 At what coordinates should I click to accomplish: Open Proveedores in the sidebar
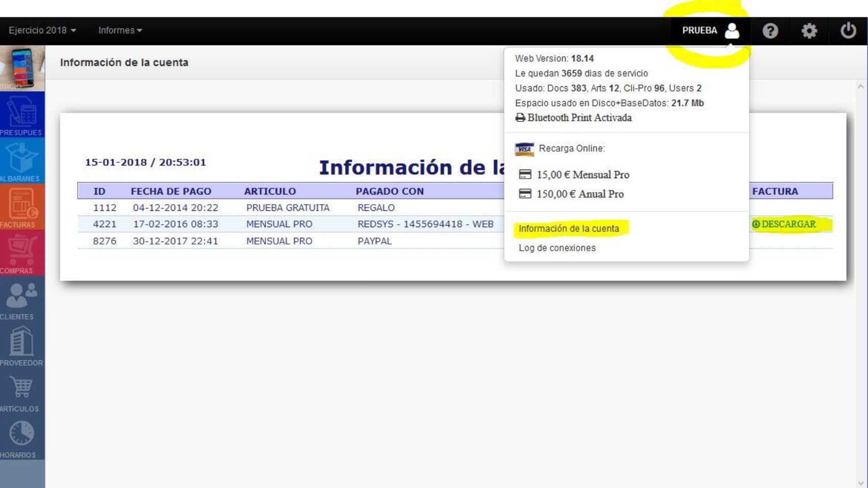[x=22, y=345]
